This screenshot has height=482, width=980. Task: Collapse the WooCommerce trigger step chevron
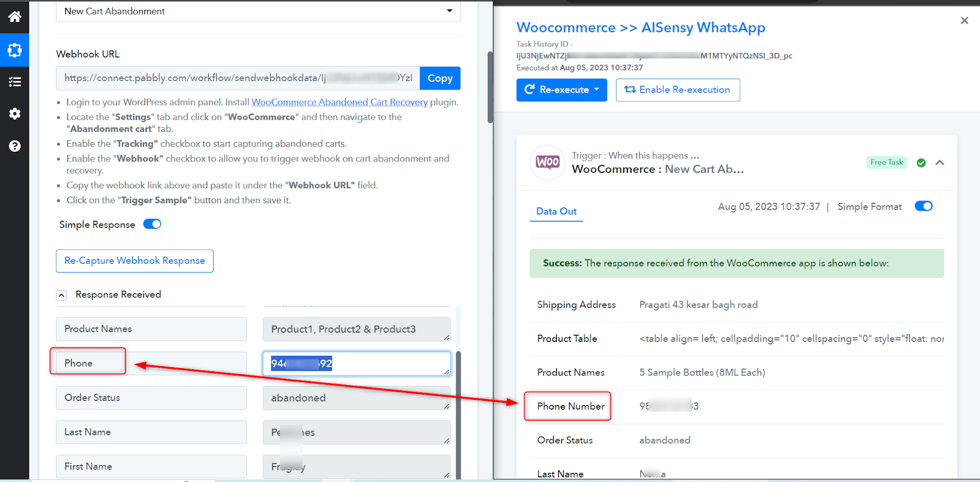click(x=940, y=163)
